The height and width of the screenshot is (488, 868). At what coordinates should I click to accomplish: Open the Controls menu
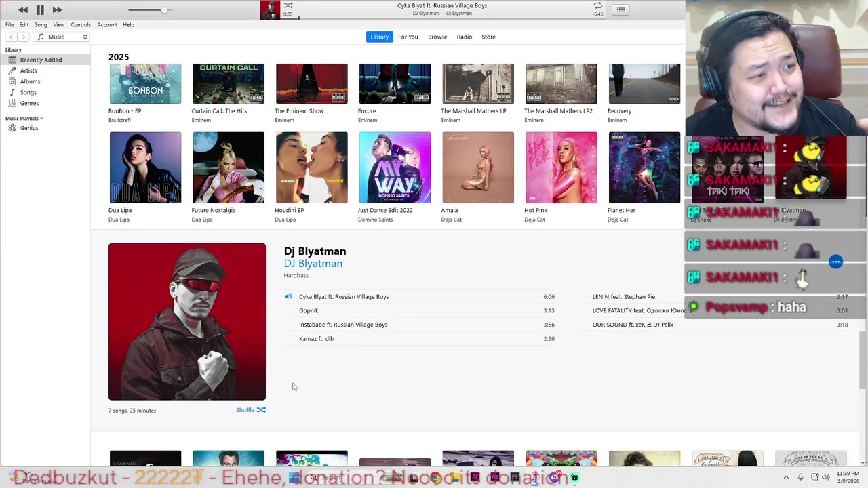click(81, 24)
